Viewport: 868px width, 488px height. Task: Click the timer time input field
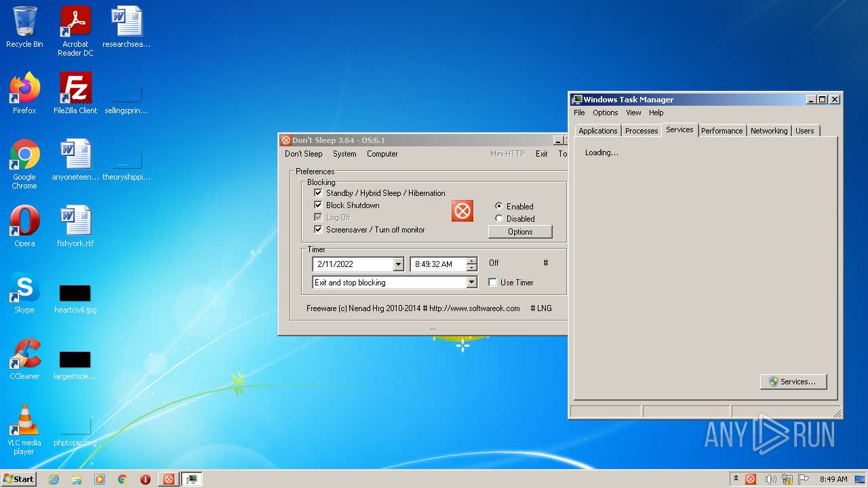click(438, 264)
